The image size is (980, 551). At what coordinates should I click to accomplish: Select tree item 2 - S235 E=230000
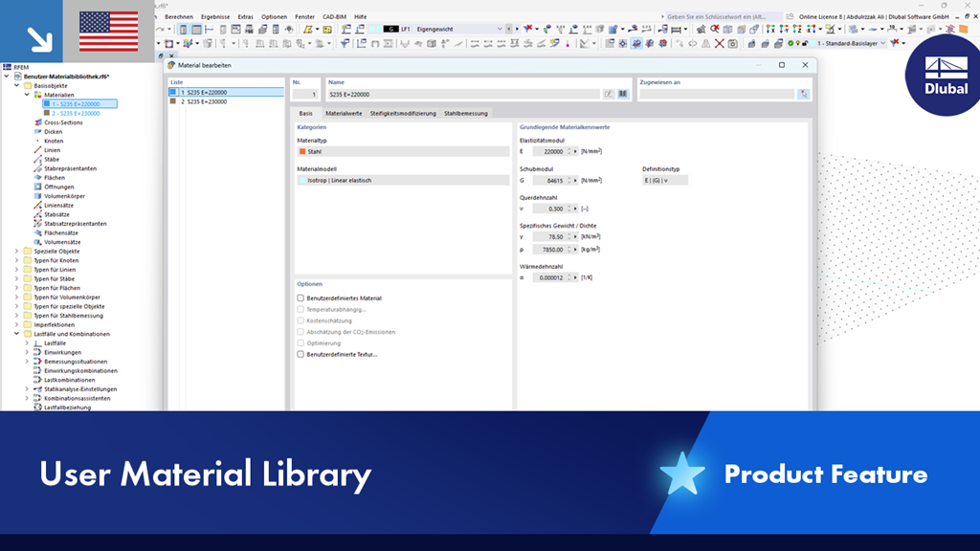[x=76, y=113]
